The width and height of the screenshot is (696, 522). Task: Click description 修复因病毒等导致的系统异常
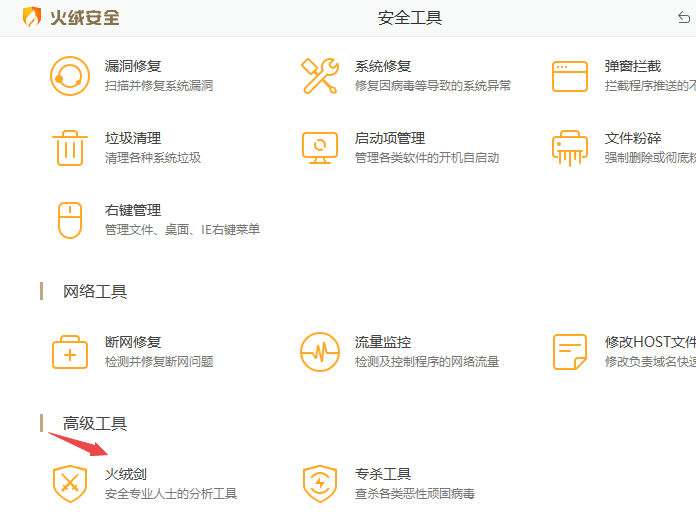[433, 86]
